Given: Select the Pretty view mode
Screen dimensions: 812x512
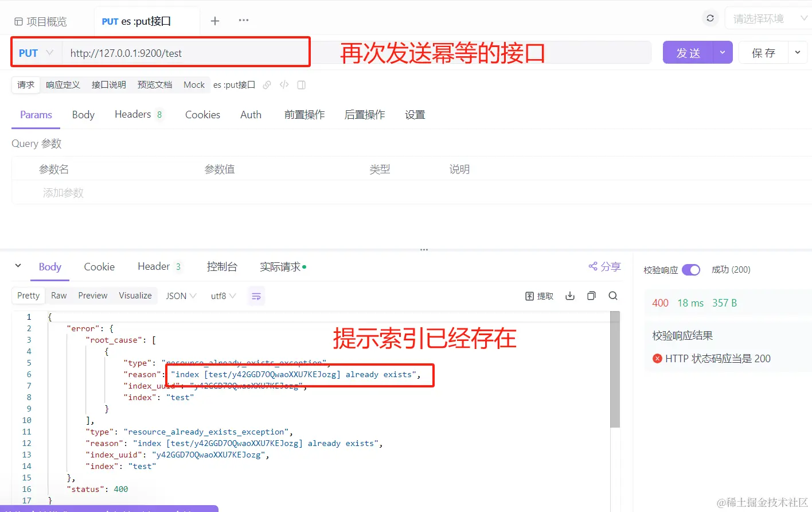Looking at the screenshot, I should pyautogui.click(x=29, y=296).
